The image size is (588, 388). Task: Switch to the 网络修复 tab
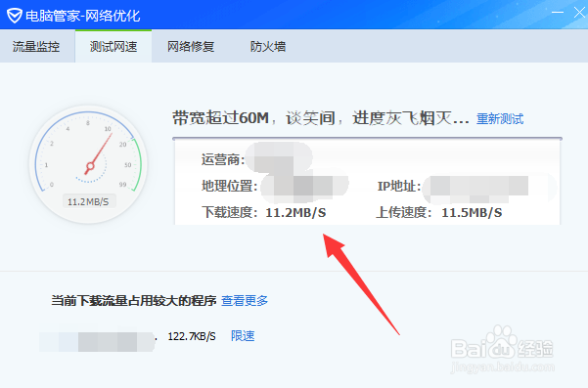[191, 47]
